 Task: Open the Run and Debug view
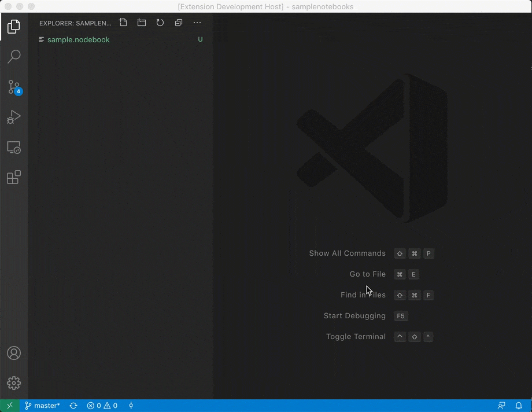[14, 117]
